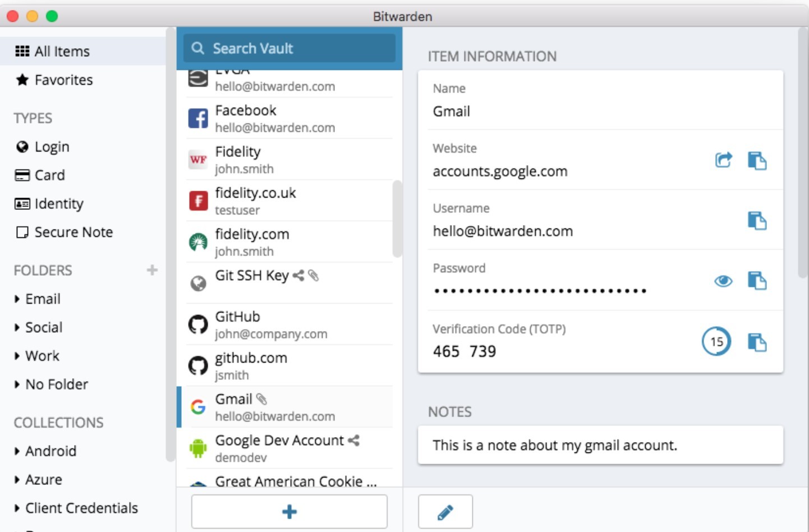Select the Login globe icon
Image resolution: width=809 pixels, height=532 pixels.
22,147
